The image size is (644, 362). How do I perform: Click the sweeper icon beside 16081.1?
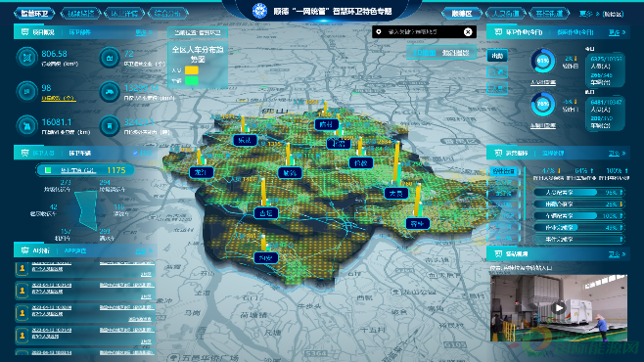point(27,126)
